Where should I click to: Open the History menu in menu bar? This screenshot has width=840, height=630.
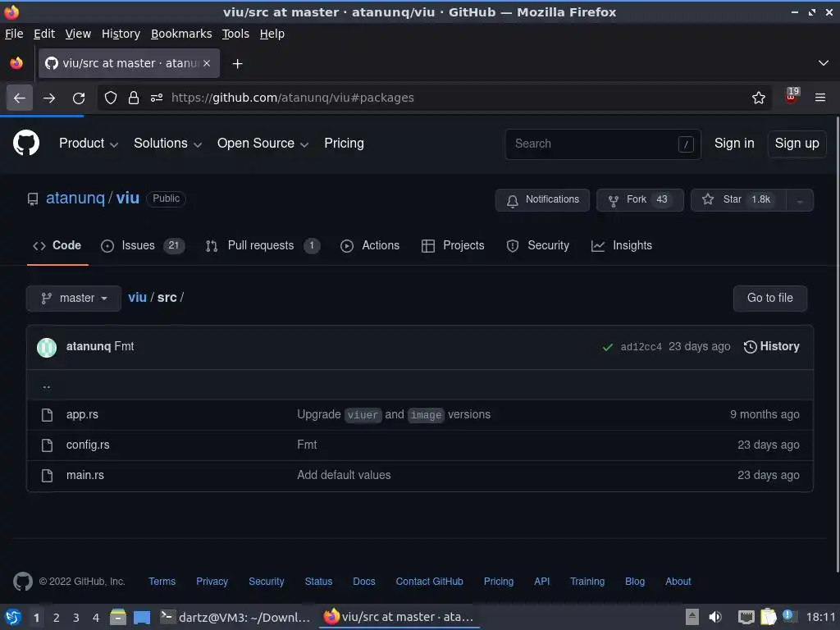121,34
